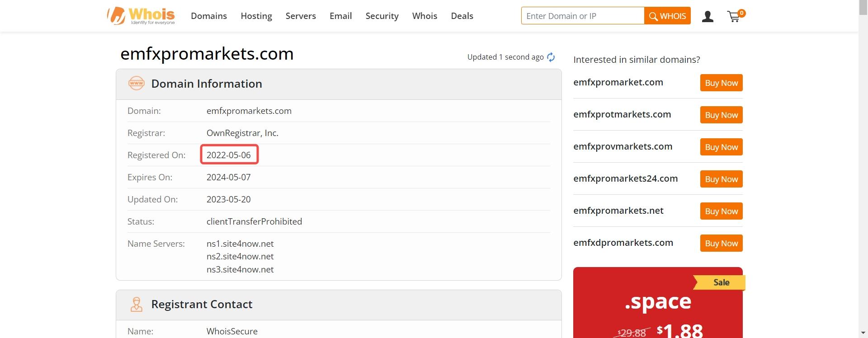Image resolution: width=868 pixels, height=338 pixels.
Task: Buy Now for emfxprovmarkets.com
Action: pyautogui.click(x=721, y=147)
